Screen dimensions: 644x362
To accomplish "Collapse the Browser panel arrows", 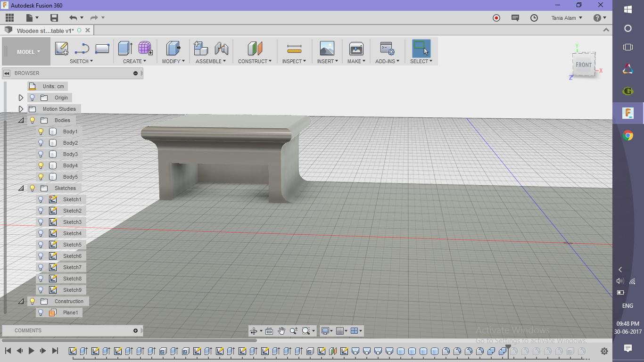I will click(7, 73).
